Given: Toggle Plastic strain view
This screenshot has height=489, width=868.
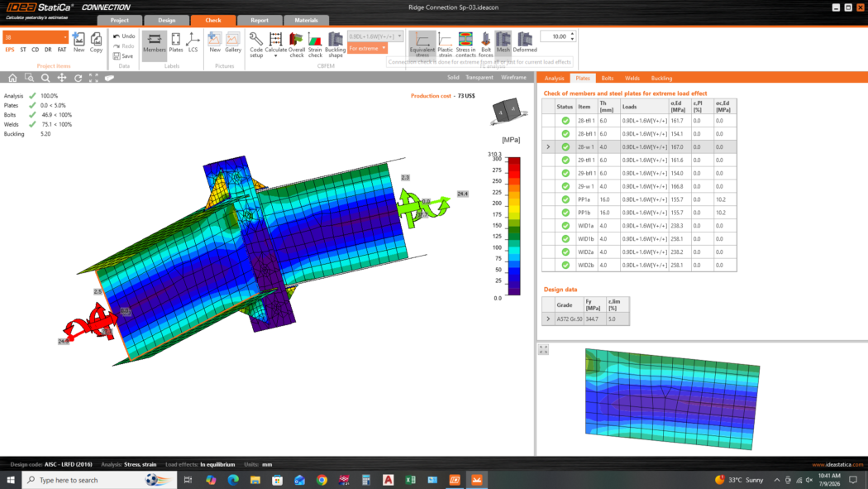Looking at the screenshot, I should (445, 45).
